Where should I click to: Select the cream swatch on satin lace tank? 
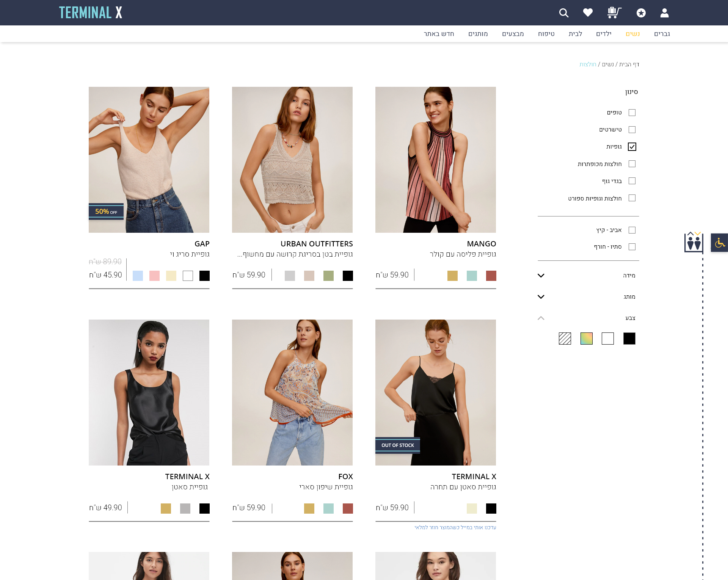(x=472, y=508)
